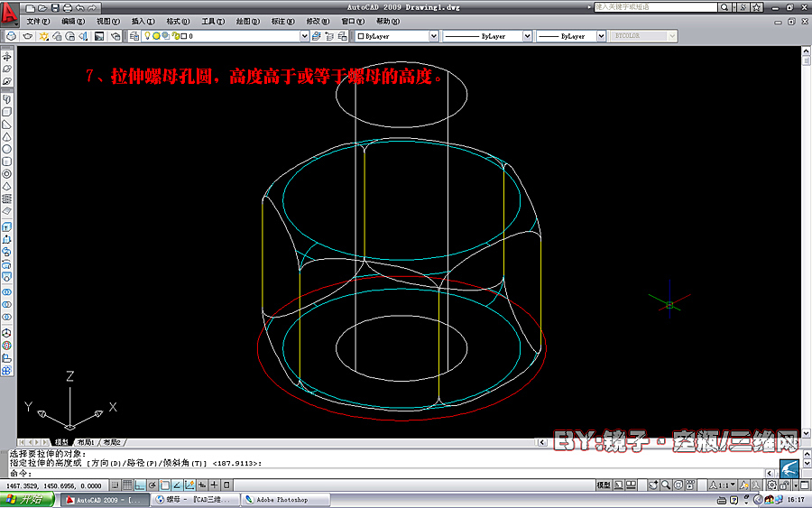Click the Open file icon

42,8
